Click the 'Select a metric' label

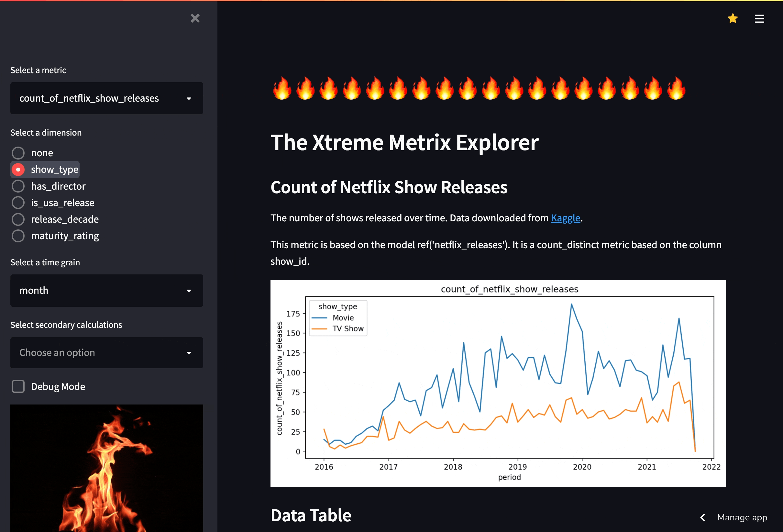38,70
